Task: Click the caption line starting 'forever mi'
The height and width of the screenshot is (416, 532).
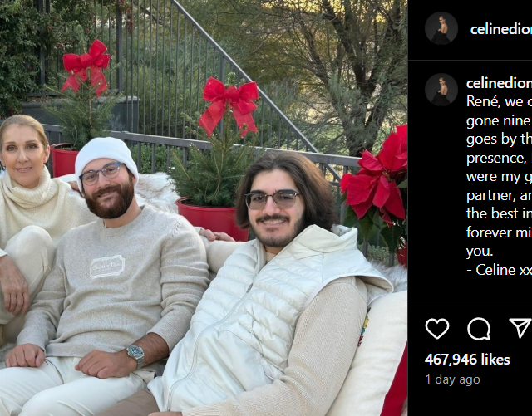Action: (x=499, y=232)
